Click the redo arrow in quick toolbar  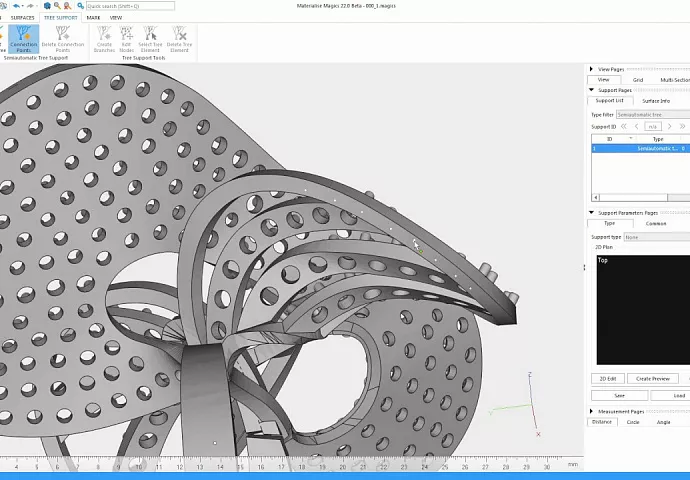30,6
